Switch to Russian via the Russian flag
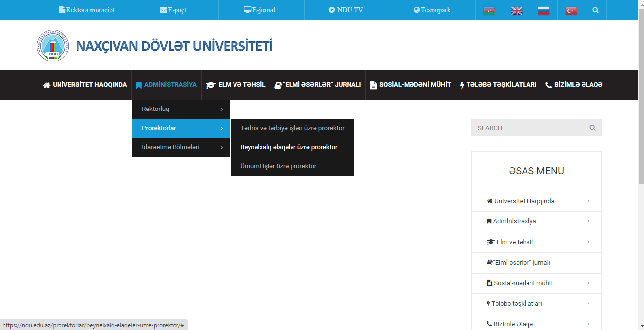 [x=544, y=10]
